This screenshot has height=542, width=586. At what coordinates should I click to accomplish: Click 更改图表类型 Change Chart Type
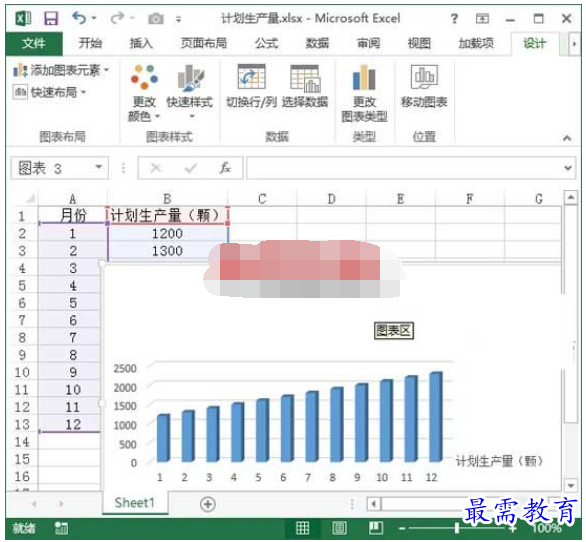click(x=364, y=93)
